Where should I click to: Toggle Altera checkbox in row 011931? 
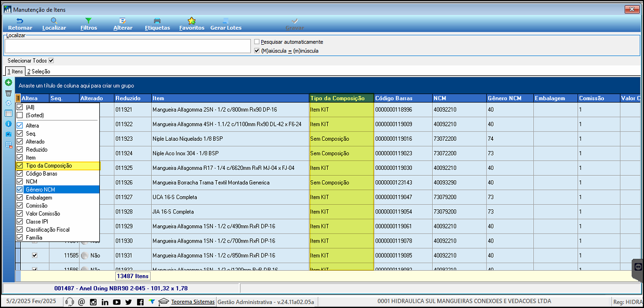[x=35, y=256]
